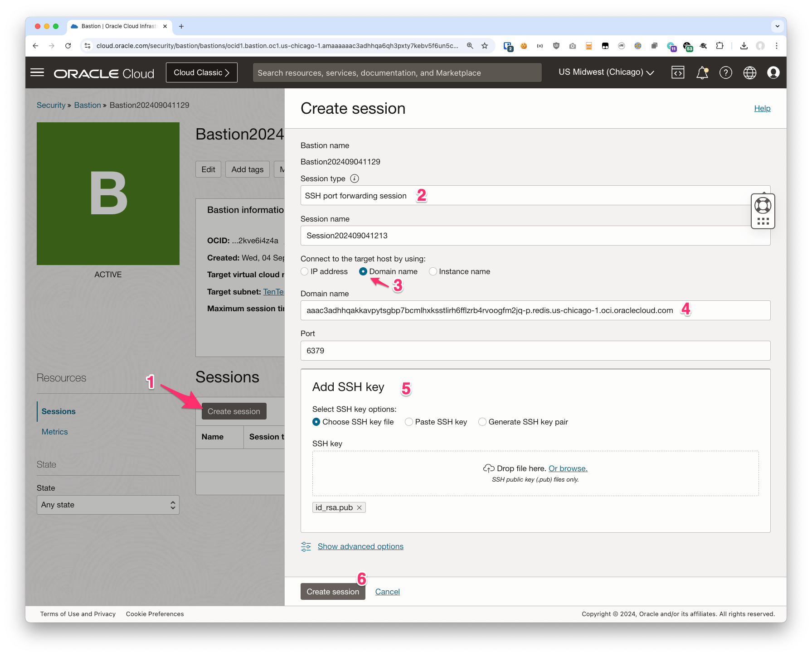This screenshot has width=812, height=656.
Task: Open the language globe icon
Action: 749,72
